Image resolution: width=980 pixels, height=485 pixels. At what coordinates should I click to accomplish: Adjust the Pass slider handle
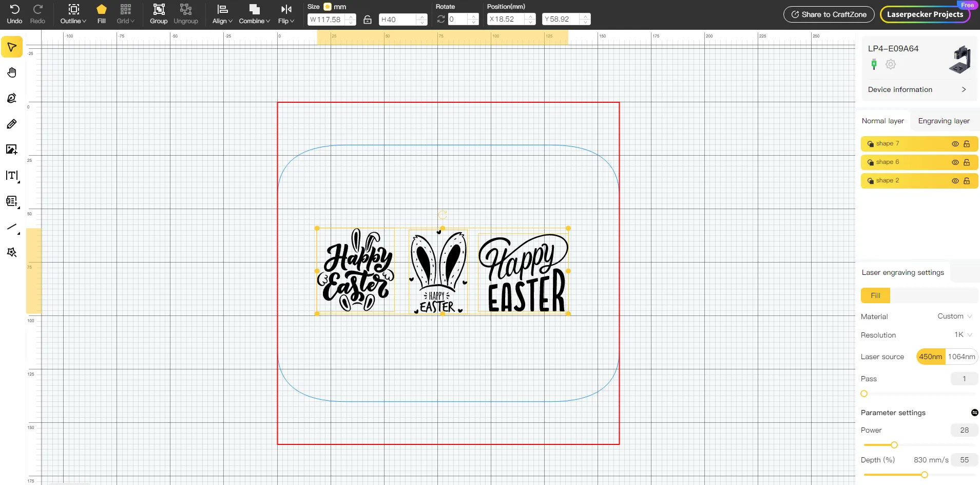(x=864, y=394)
